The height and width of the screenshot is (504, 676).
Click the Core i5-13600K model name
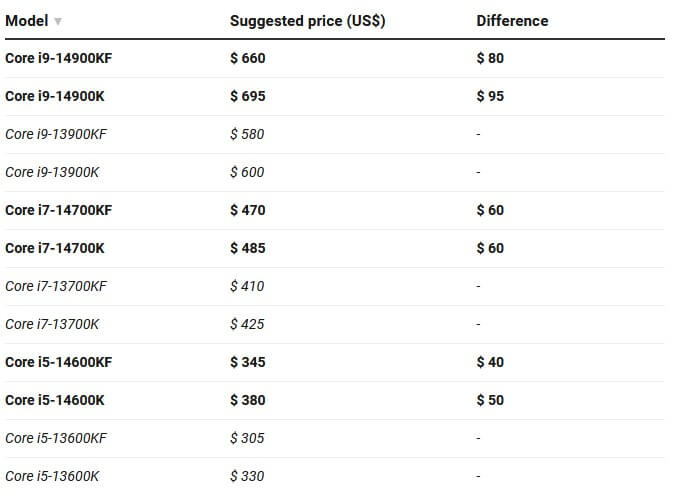coord(52,476)
